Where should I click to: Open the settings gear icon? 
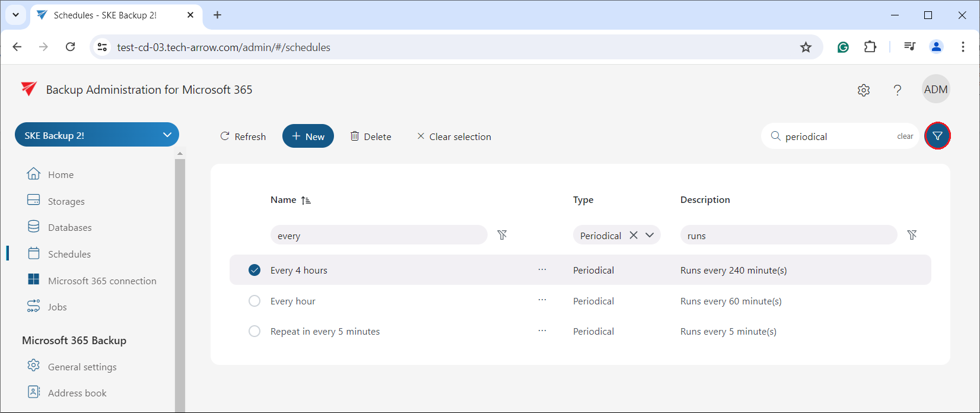[864, 90]
